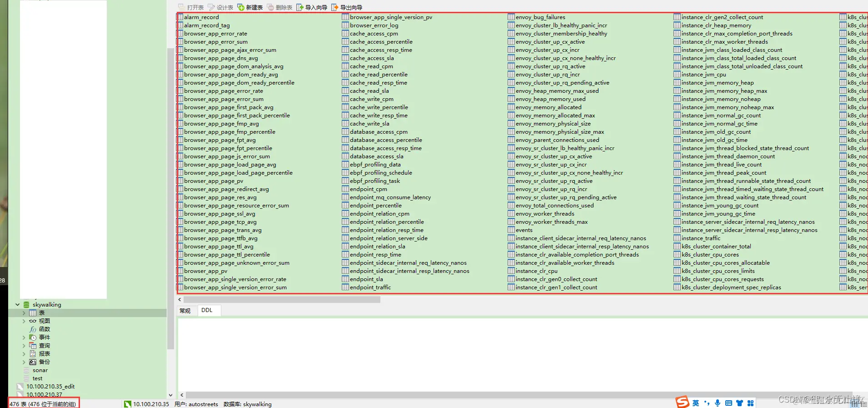Select the k8s_cluster_deployment_spec_replicas table
Image resolution: width=868 pixels, height=408 pixels.
[731, 287]
